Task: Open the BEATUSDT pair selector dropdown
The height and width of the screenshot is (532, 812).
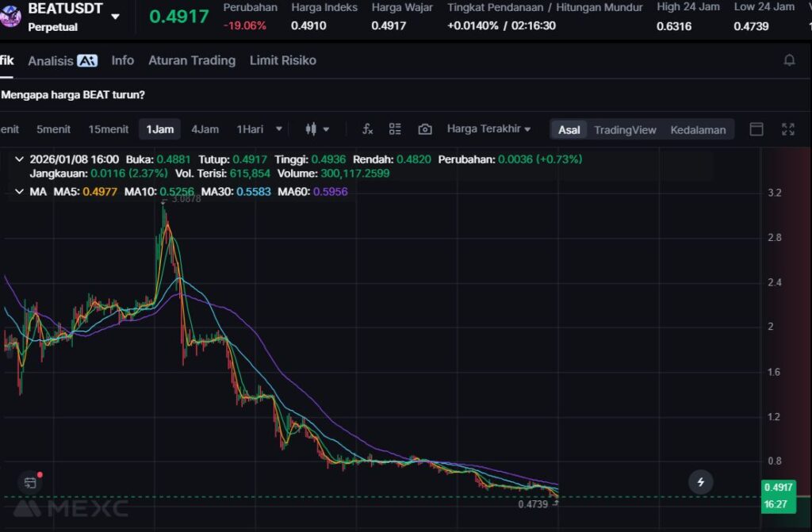Action: click(116, 17)
